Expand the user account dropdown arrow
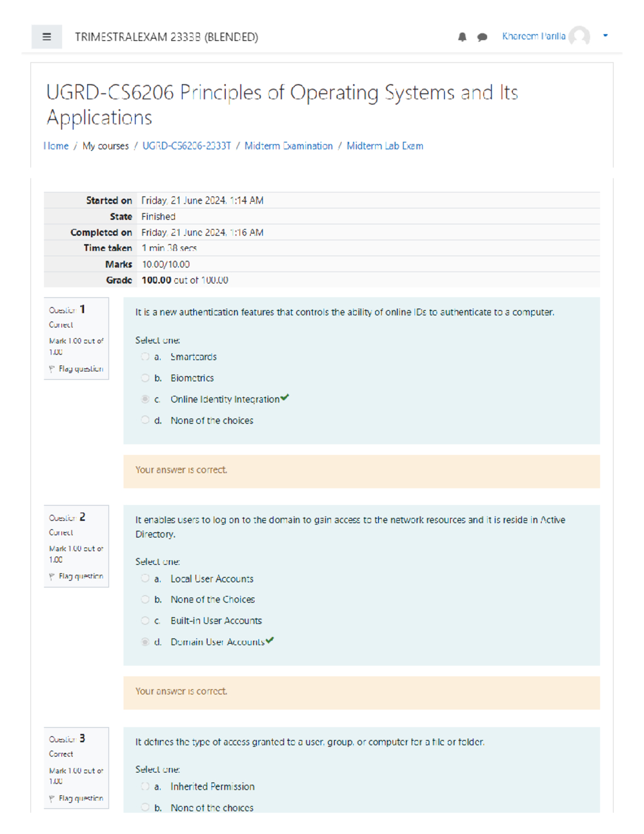This screenshot has height=834, width=644. click(605, 35)
